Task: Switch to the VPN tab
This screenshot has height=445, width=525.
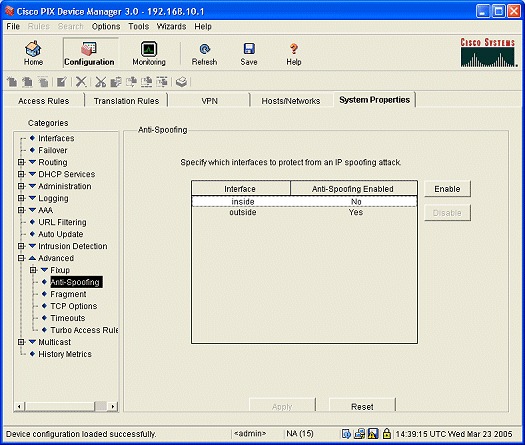Action: (210, 101)
